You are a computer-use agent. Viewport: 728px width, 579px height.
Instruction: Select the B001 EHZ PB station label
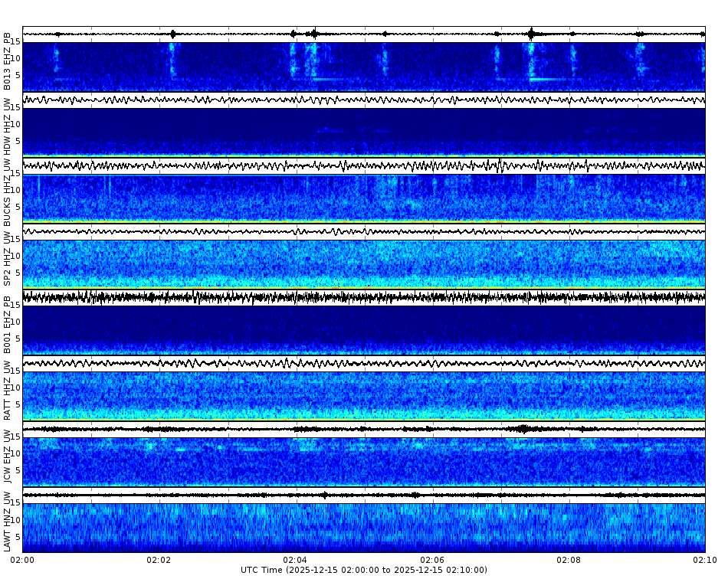(7, 325)
